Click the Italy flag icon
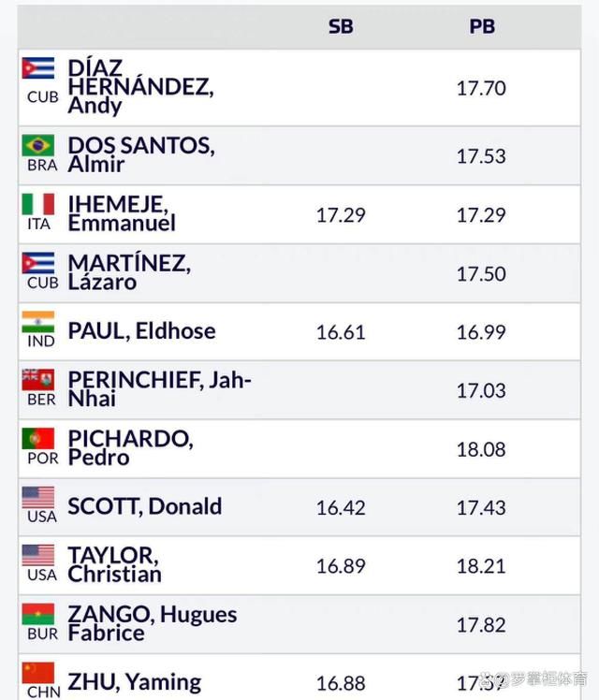Screen dimensions: 599x700 tap(38, 204)
